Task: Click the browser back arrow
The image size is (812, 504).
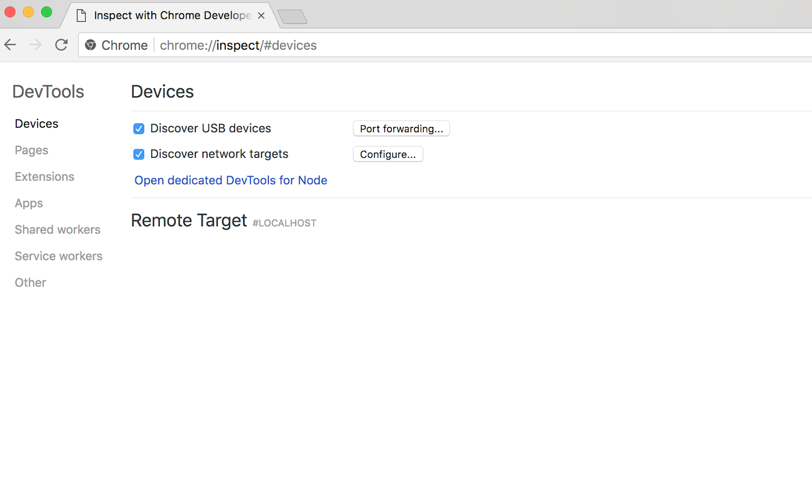Action: [x=10, y=45]
